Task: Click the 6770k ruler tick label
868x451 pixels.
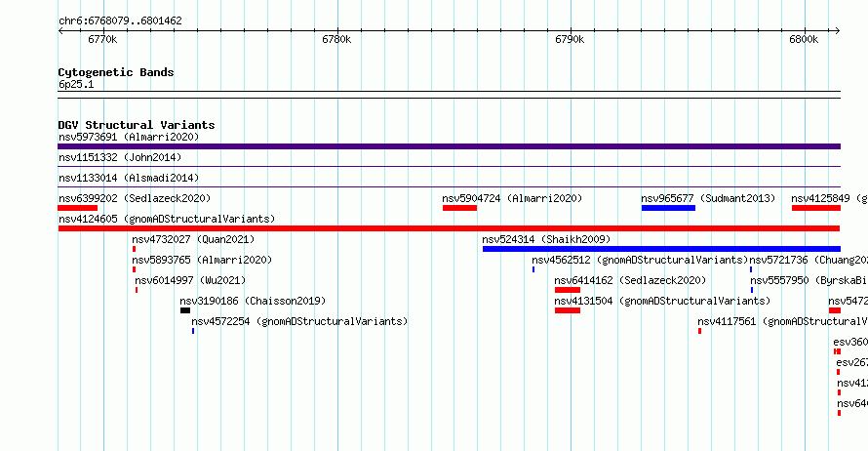Action: point(103,39)
